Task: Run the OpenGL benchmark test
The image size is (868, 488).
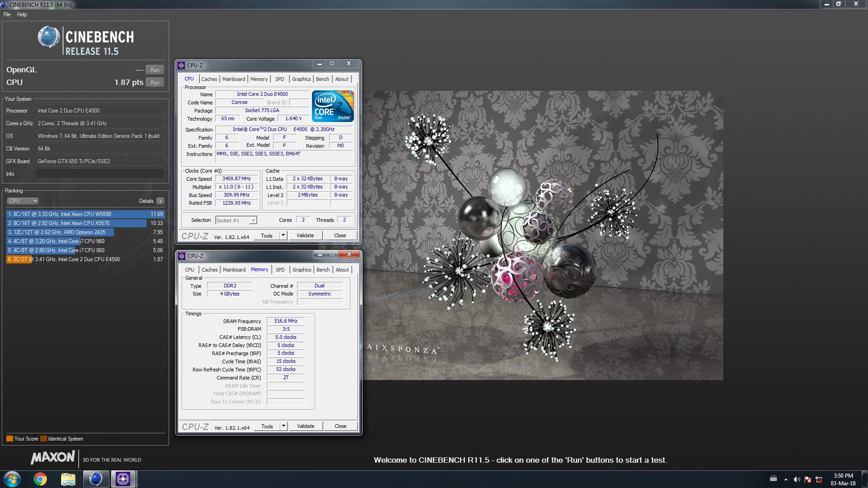Action: 155,70
